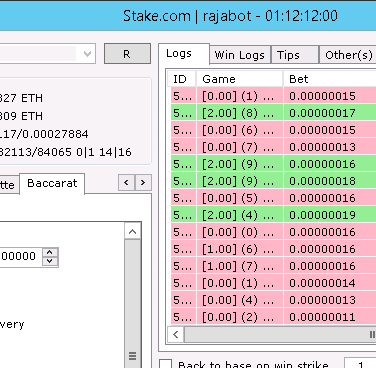The image size is (376, 368).
Task: Click the window title Stake.com | rajabot
Action: pos(187,16)
